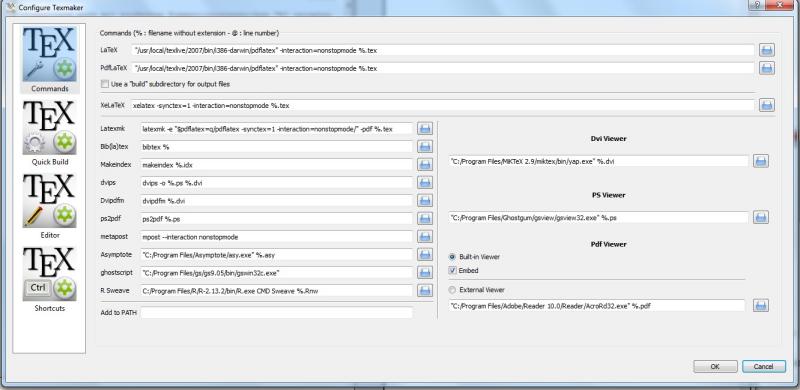This screenshot has height=390, width=800.
Task: Click into the Asymptote command field
Action: pyautogui.click(x=276, y=254)
